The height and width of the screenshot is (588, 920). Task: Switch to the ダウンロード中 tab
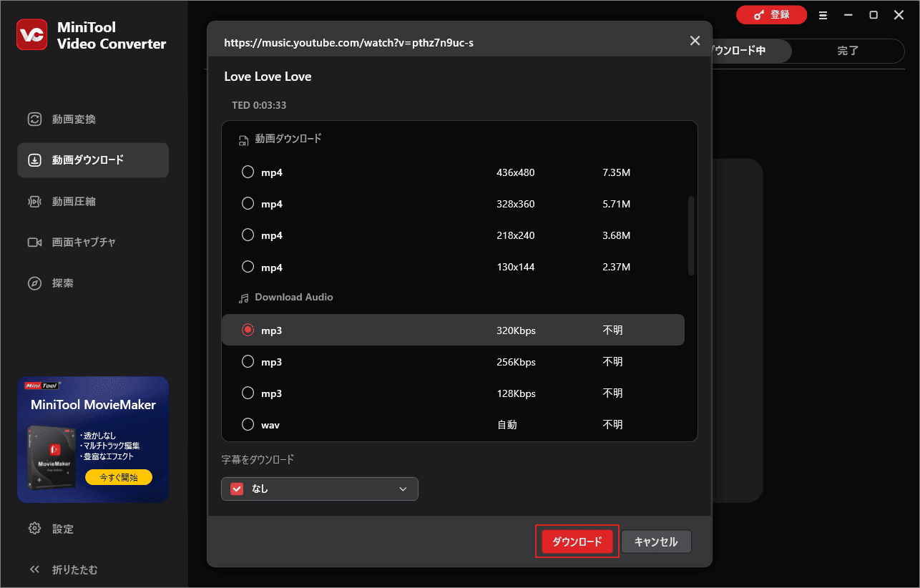click(750, 51)
